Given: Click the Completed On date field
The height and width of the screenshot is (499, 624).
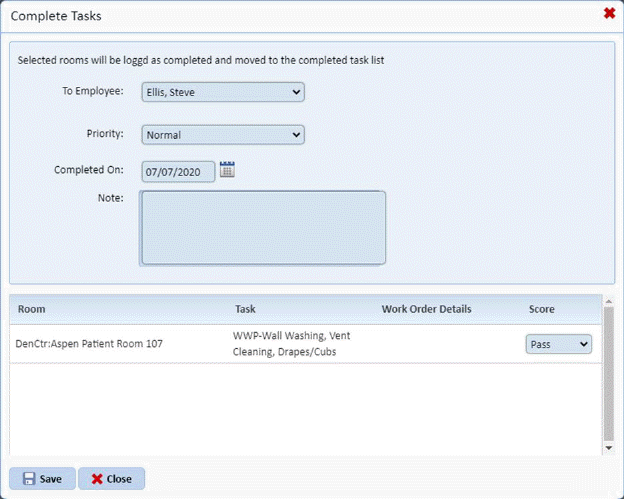Looking at the screenshot, I should pyautogui.click(x=177, y=172).
